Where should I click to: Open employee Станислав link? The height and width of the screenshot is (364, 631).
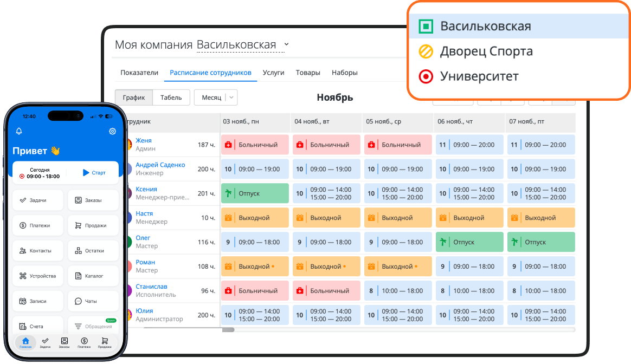tap(151, 287)
